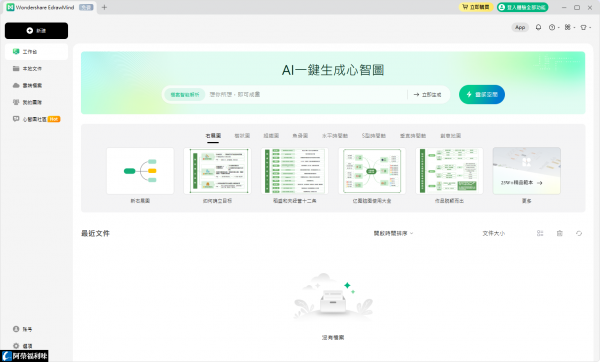Select the Horizontal Timeline tab
This screenshot has height=362, width=600.
coord(335,136)
